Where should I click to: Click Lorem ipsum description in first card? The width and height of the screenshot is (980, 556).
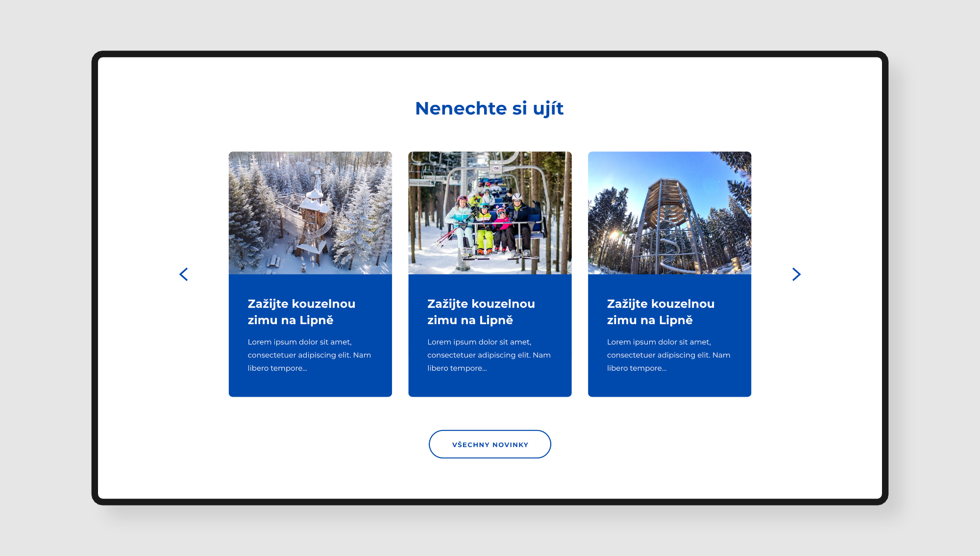309,355
